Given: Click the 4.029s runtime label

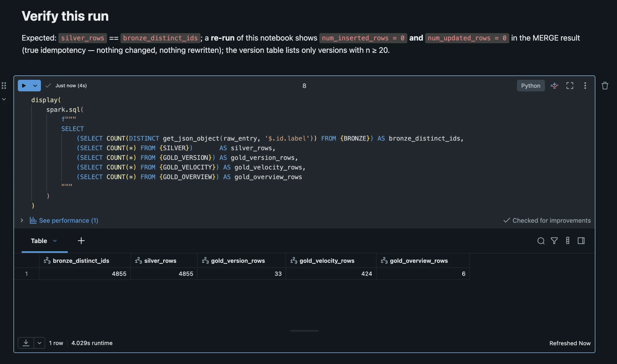Looking at the screenshot, I should (92, 343).
